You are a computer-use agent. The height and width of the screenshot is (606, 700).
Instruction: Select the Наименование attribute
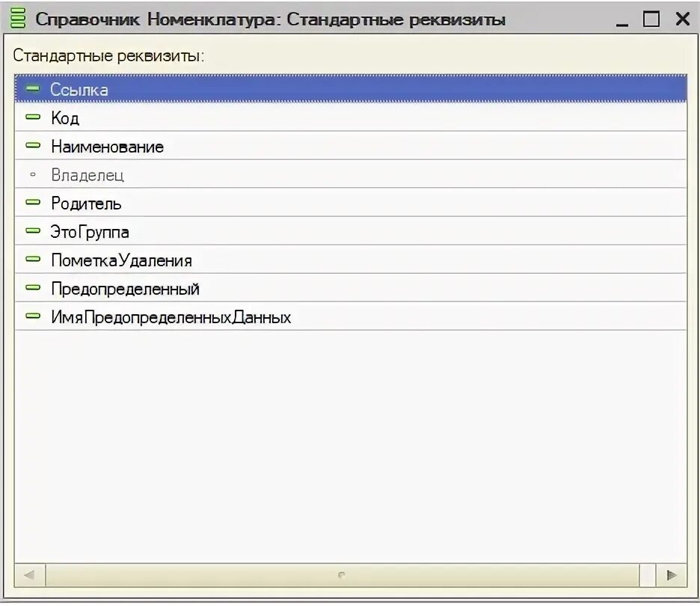[x=351, y=146]
